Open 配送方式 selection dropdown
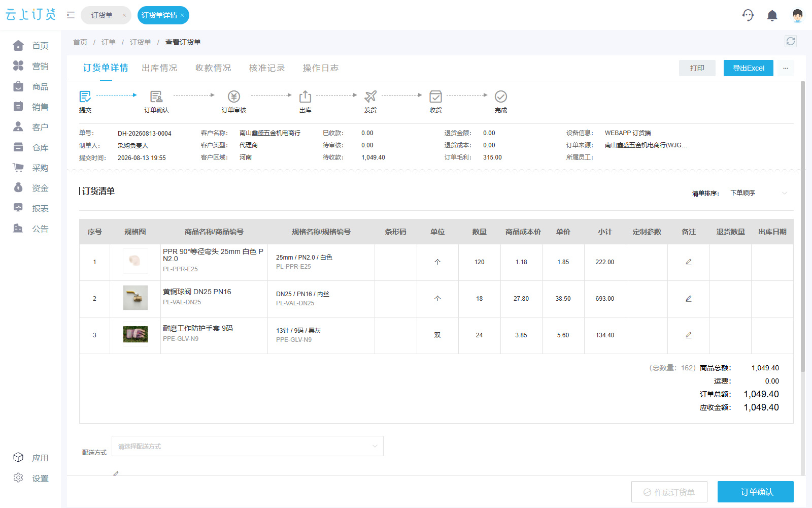 pyautogui.click(x=248, y=446)
